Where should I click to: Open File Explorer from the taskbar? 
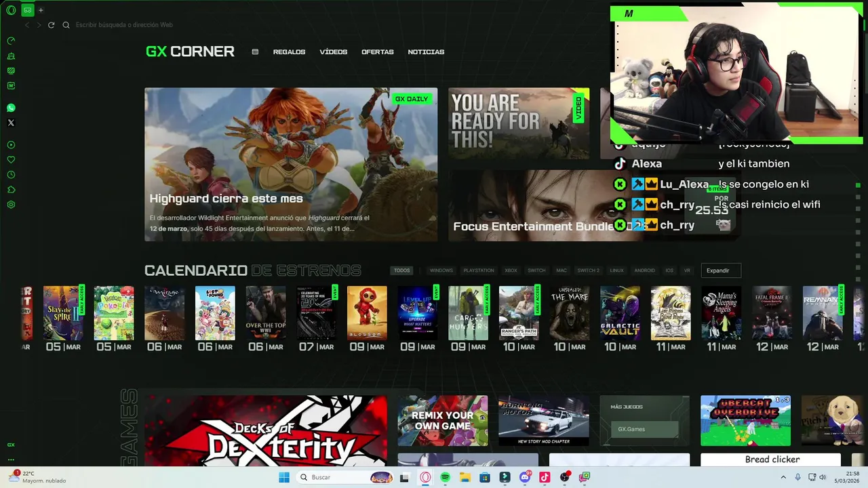(x=465, y=477)
